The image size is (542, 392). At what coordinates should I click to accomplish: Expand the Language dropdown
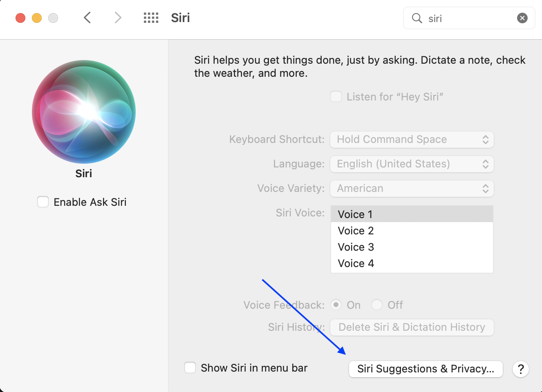(x=412, y=164)
